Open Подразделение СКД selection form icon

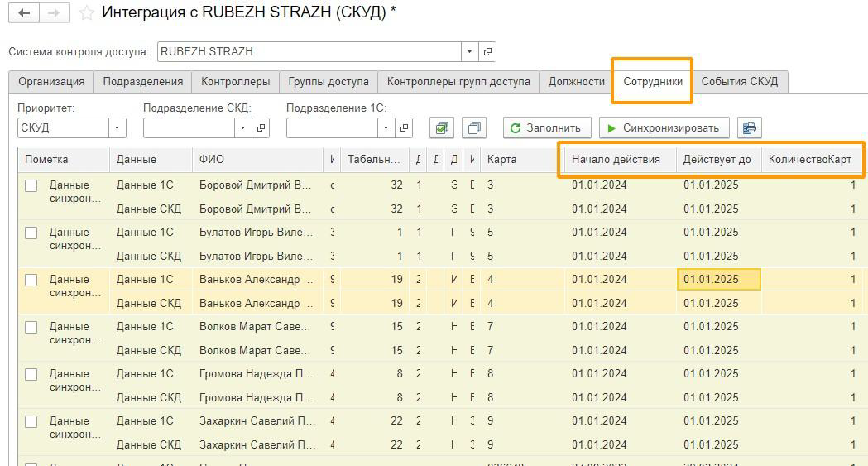click(x=261, y=127)
